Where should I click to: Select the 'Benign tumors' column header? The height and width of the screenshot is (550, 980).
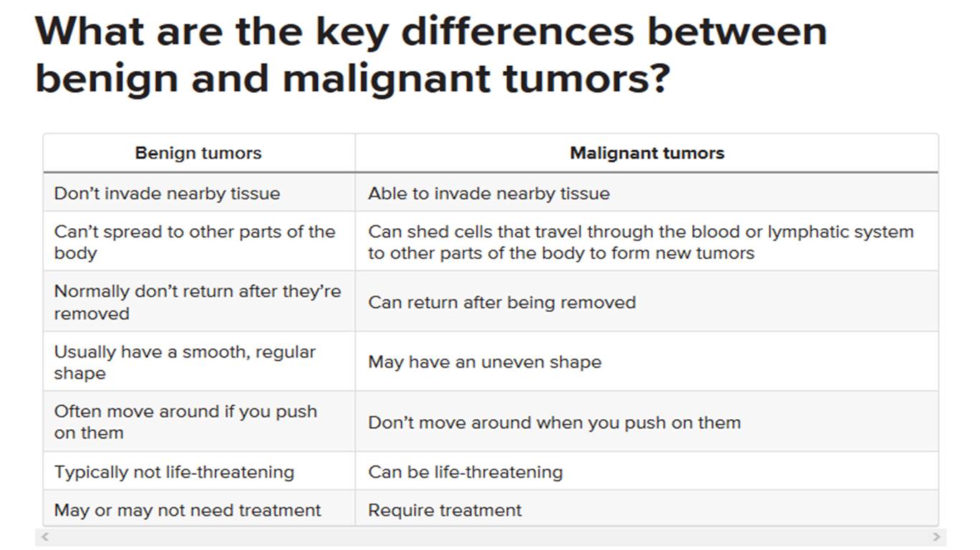pos(199,153)
